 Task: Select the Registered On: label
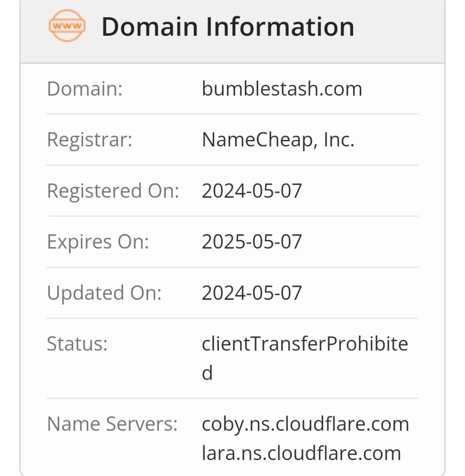pyautogui.click(x=113, y=191)
